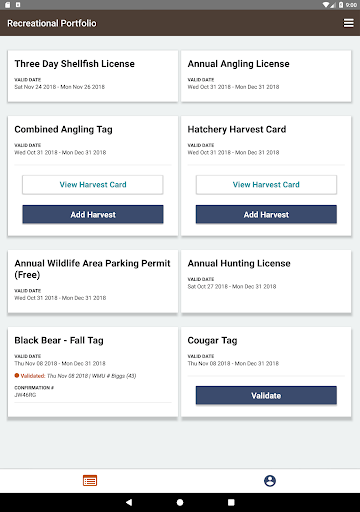Open the Three Day Shellfish License card
Screen dimensions: 360x512
pos(93,76)
